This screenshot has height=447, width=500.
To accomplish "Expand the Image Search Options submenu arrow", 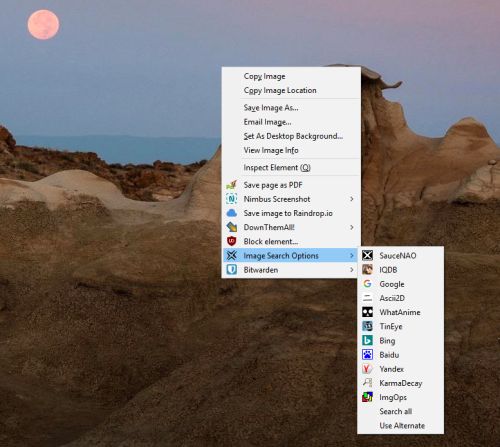I will tap(352, 256).
